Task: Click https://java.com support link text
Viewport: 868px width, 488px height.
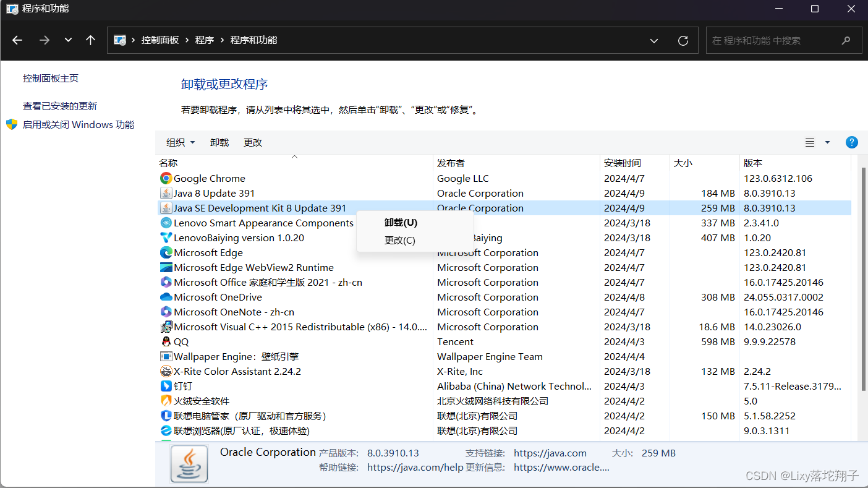Action: pos(550,453)
